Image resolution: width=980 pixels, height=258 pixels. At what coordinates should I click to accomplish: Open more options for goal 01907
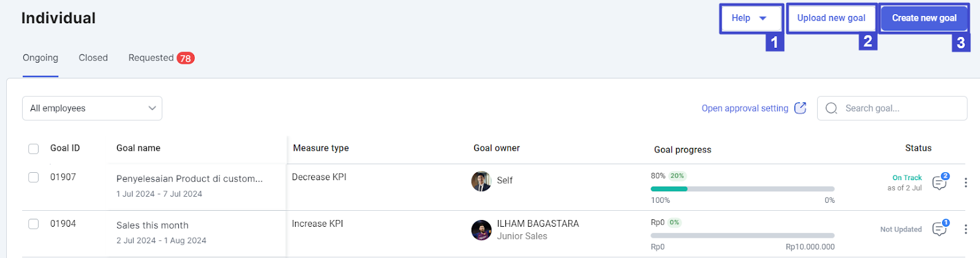965,183
